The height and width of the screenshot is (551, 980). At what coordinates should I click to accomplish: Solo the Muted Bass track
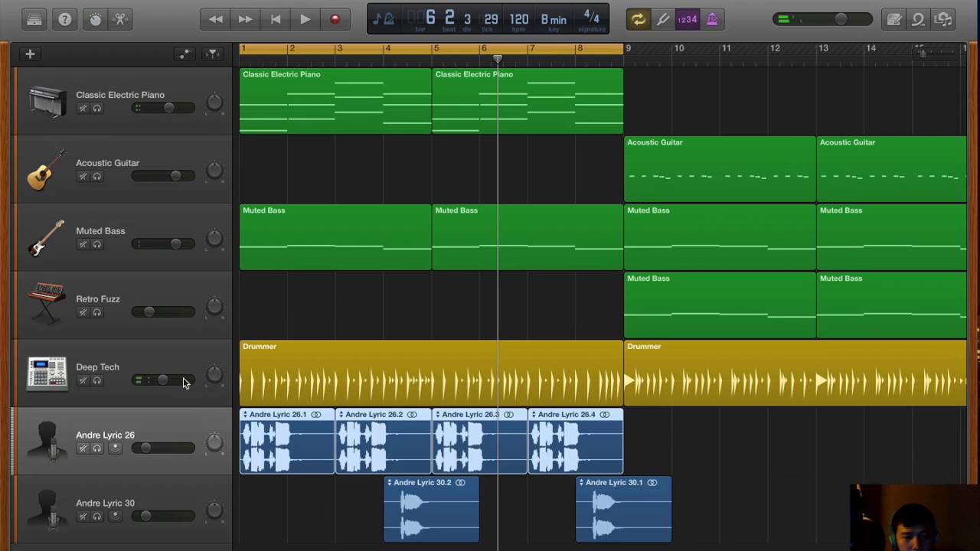coord(97,245)
